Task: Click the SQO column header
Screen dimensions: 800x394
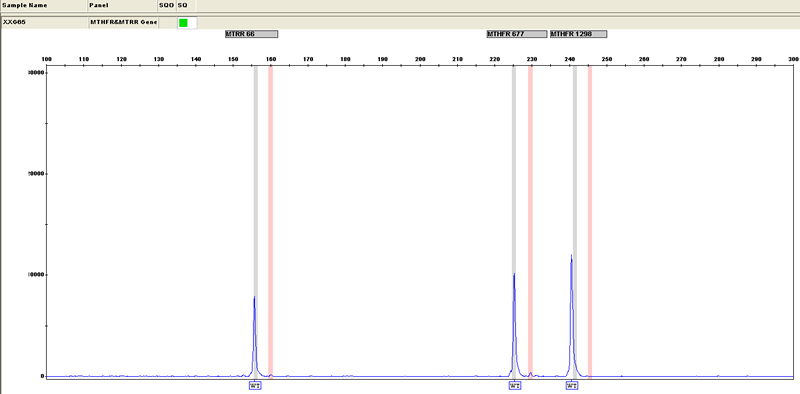Action: tap(167, 5)
